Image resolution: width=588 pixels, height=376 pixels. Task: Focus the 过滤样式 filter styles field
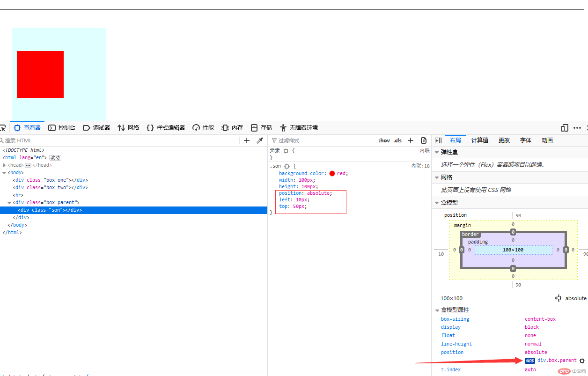click(x=323, y=140)
